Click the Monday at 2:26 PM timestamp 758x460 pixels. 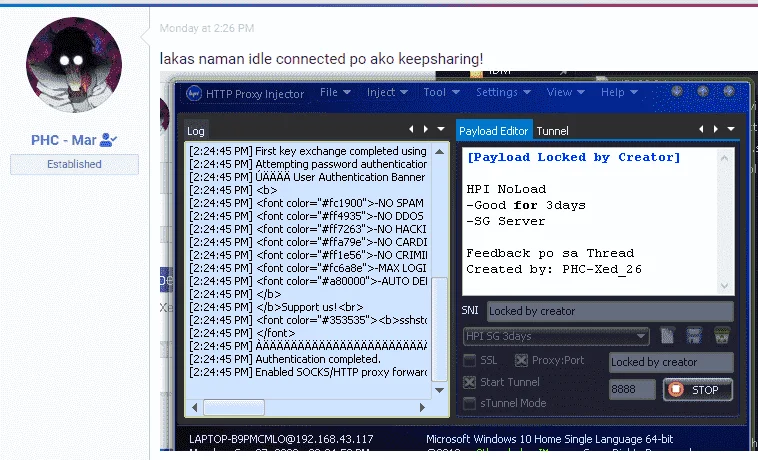pyautogui.click(x=207, y=29)
